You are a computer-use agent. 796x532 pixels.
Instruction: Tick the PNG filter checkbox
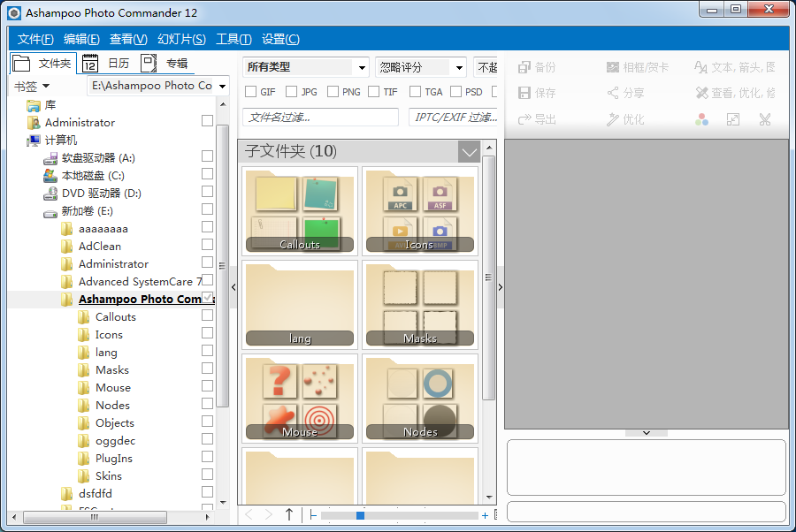333,92
